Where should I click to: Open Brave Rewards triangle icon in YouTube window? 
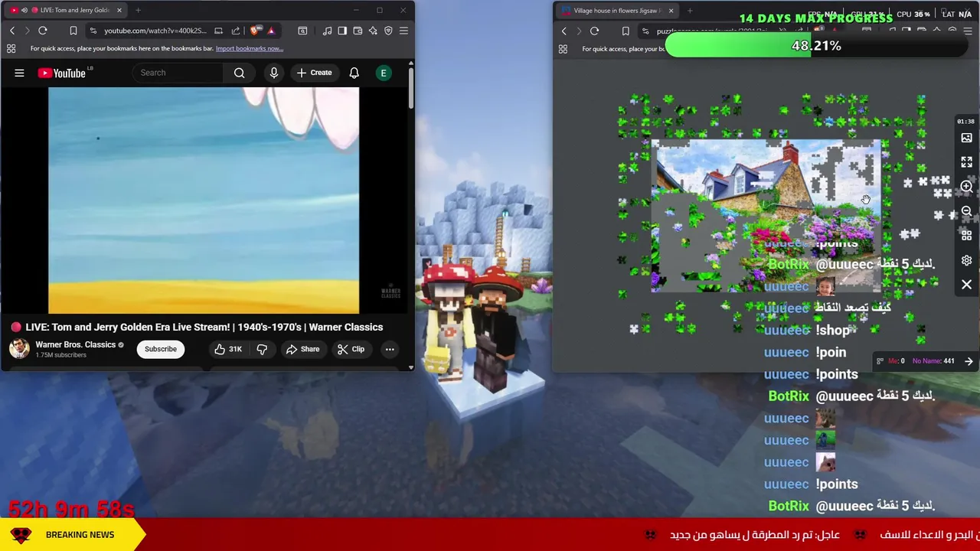pos(271,31)
